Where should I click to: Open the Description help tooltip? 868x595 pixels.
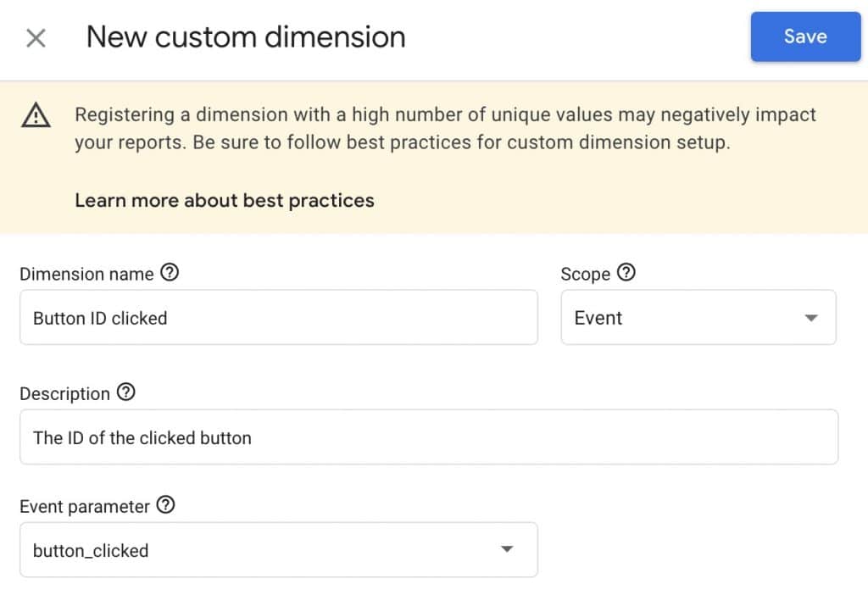pos(125,392)
